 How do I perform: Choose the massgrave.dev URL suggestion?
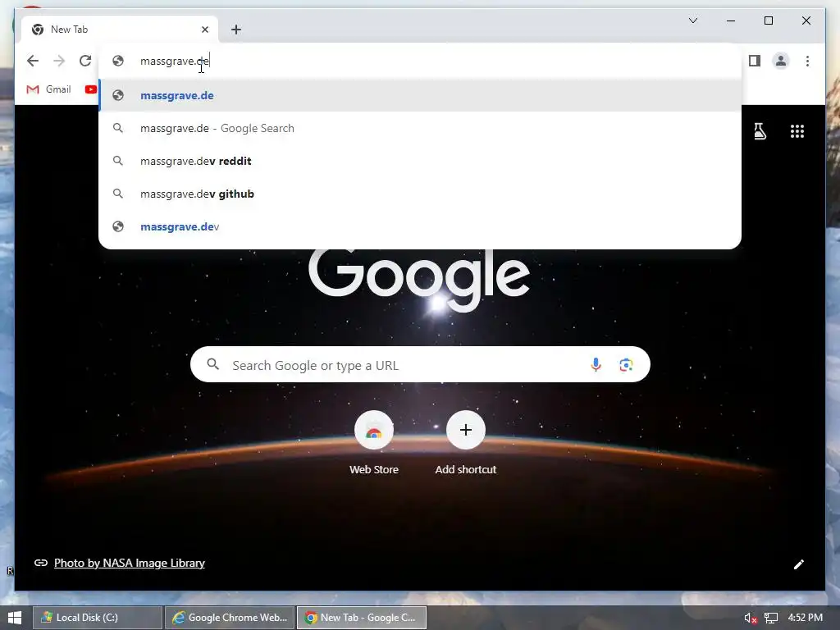(420, 226)
